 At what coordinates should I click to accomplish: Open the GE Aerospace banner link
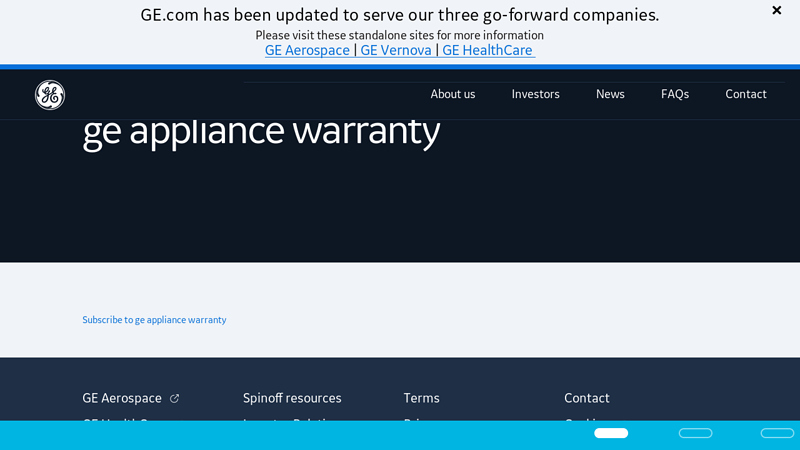point(307,50)
